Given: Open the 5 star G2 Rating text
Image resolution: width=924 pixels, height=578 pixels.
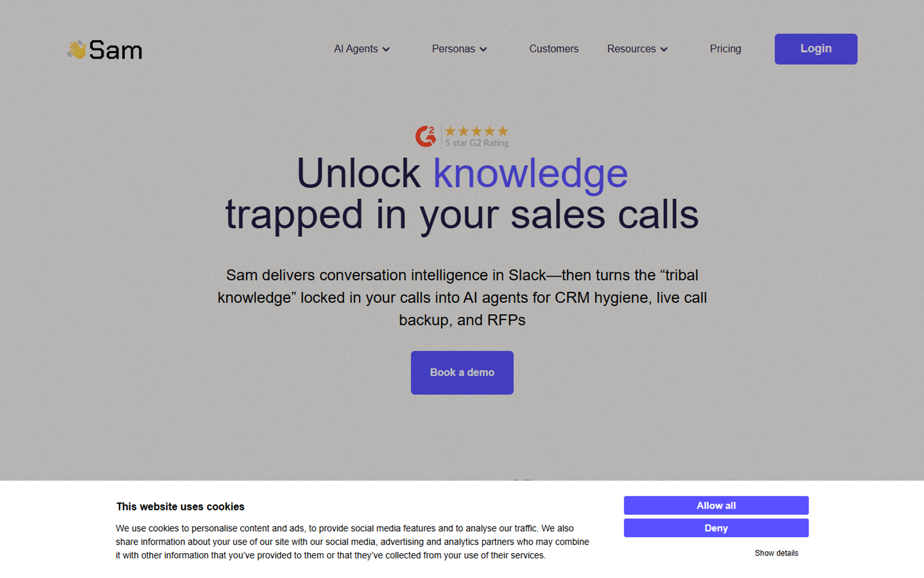Looking at the screenshot, I should 477,143.
